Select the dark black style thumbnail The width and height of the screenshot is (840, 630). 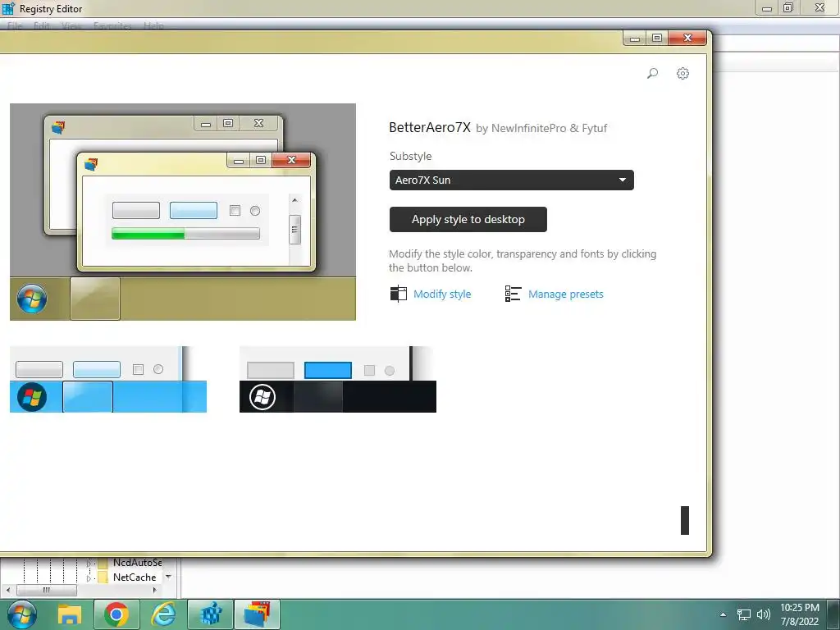(337, 379)
